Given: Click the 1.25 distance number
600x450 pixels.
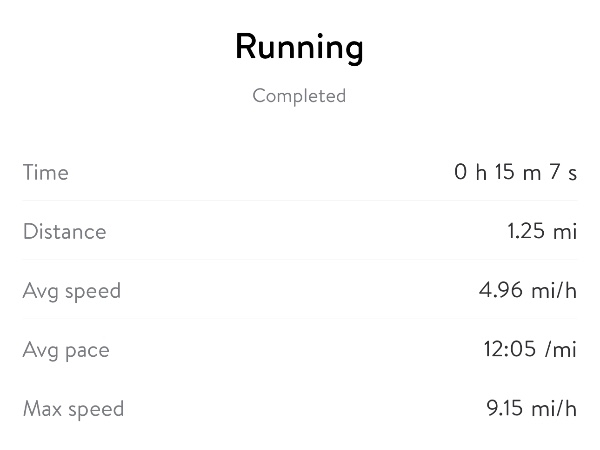Looking at the screenshot, I should [x=526, y=232].
